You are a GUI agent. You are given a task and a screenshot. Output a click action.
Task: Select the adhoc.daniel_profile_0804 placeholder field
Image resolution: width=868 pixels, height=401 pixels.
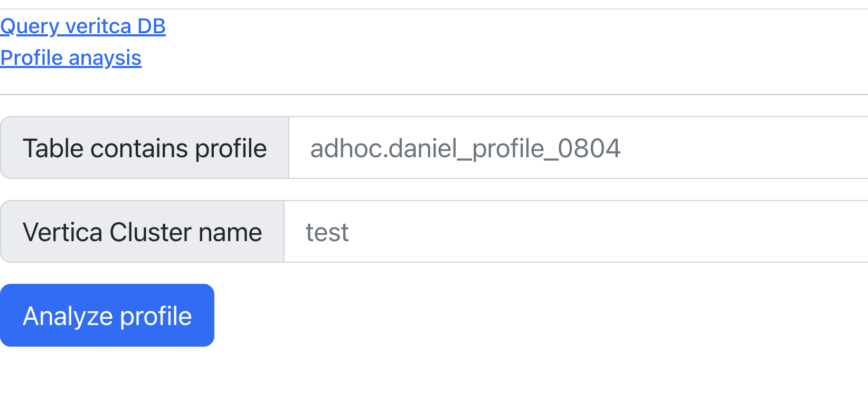578,148
